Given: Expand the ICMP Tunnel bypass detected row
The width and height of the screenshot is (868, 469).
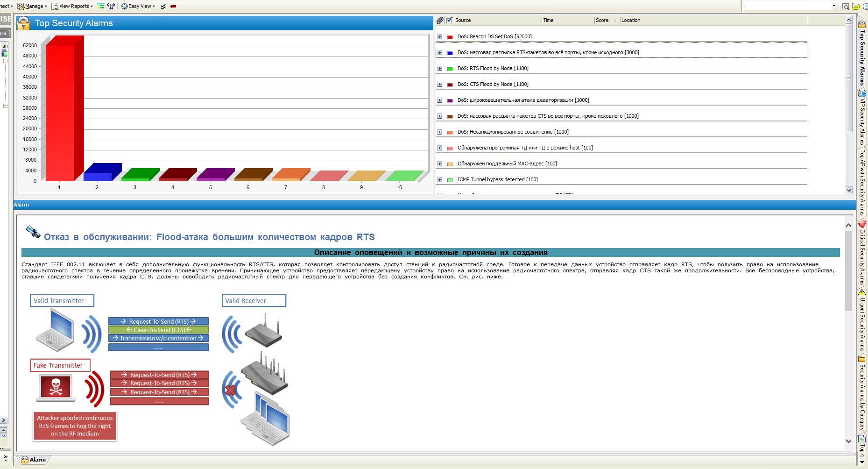Looking at the screenshot, I should (x=439, y=179).
